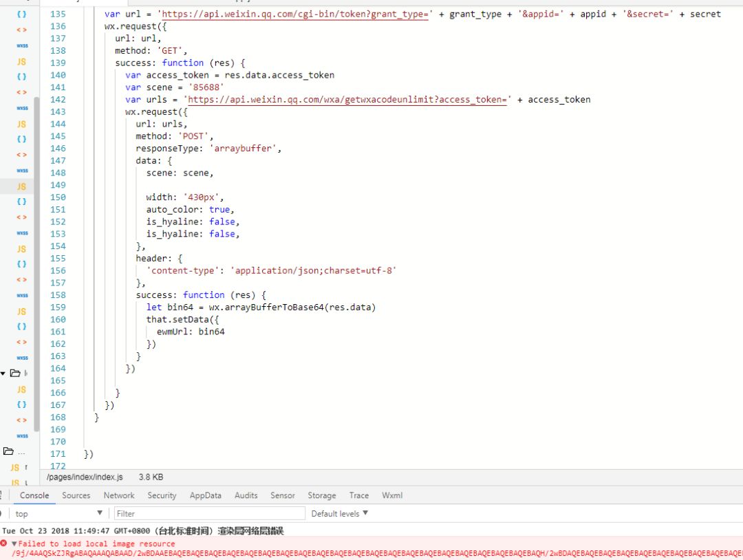Go to the Sensor tab
Screen dimensions: 743x560
click(283, 495)
